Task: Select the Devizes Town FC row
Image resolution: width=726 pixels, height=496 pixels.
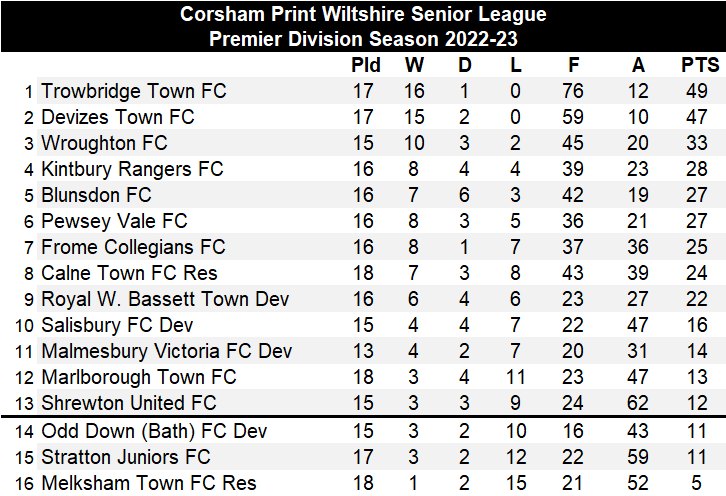Action: 363,117
